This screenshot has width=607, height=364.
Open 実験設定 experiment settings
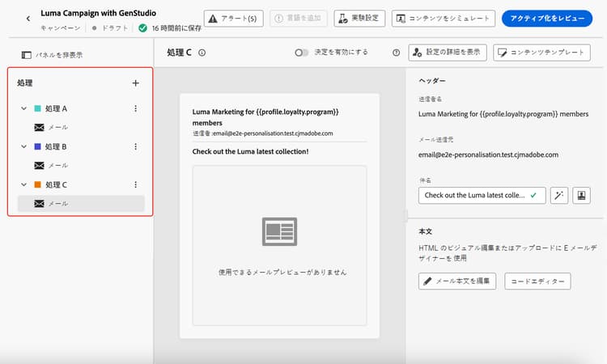tap(359, 18)
